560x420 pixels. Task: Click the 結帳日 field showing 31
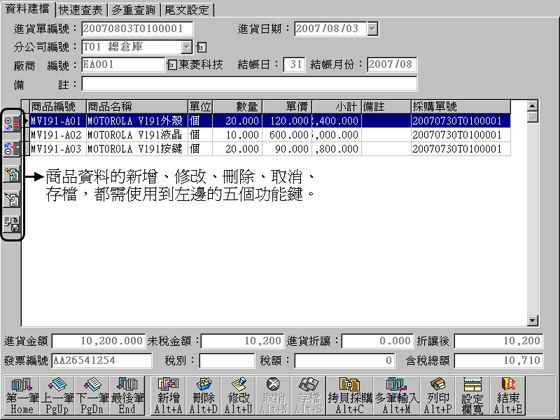294,65
